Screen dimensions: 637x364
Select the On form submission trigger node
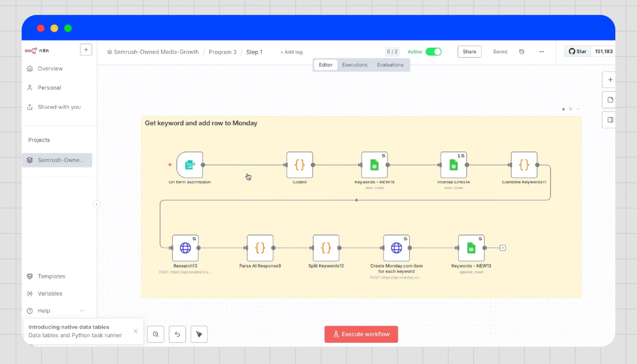[190, 165]
